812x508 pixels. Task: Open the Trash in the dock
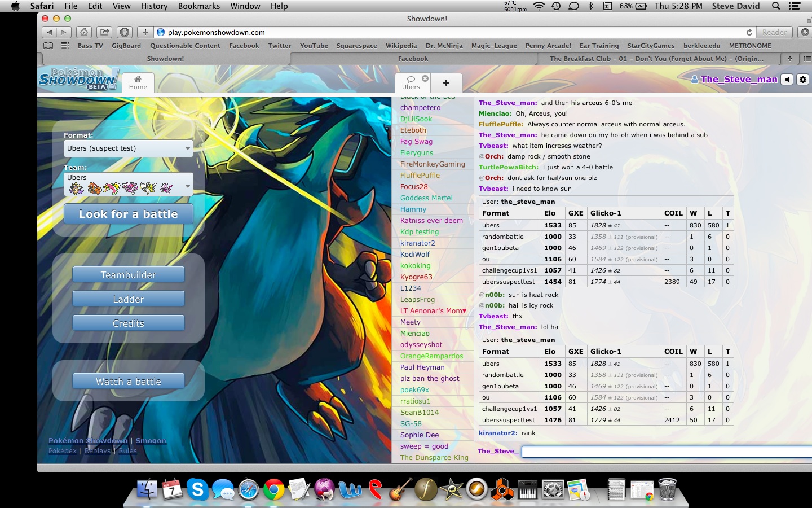tap(667, 489)
